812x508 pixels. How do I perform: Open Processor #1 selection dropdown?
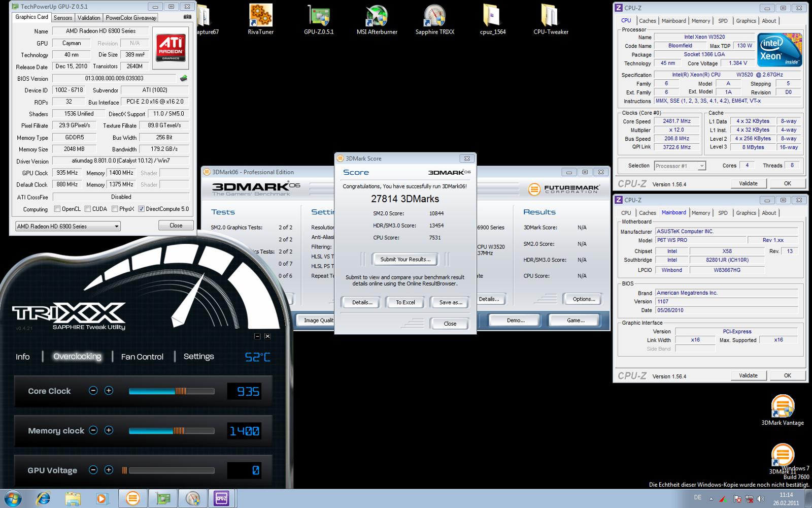[680, 166]
